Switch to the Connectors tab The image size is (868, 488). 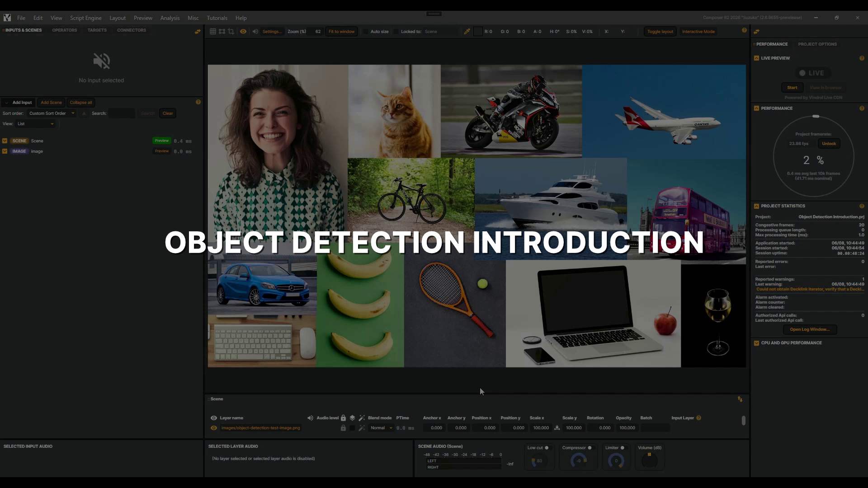pos(132,30)
